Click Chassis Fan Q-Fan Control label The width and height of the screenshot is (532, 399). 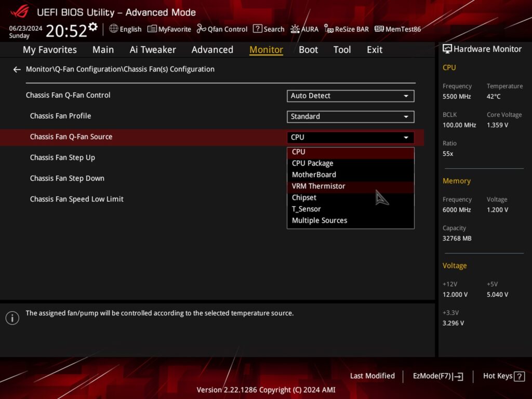pyautogui.click(x=68, y=96)
